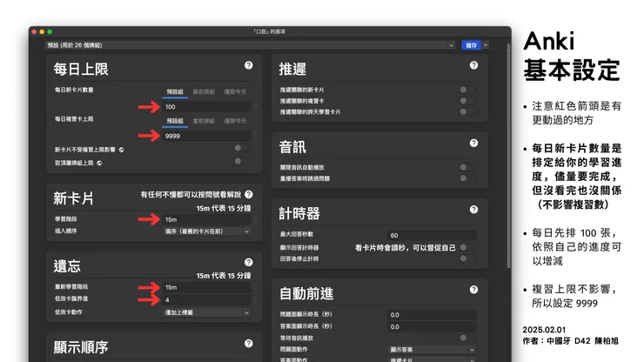The width and height of the screenshot is (644, 362).
Task: Enable 推遲關聯的新卡片 switch
Action: (467, 89)
